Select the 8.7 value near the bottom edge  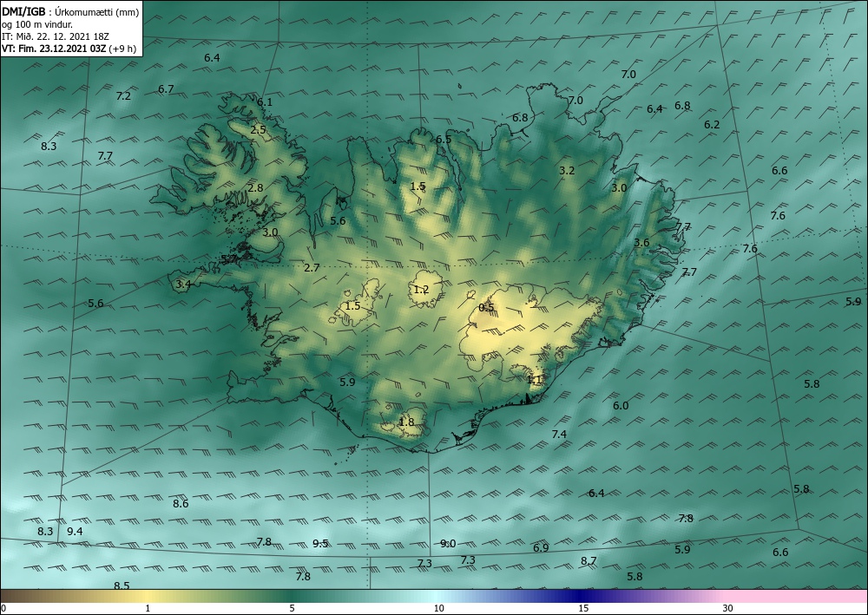(589, 561)
